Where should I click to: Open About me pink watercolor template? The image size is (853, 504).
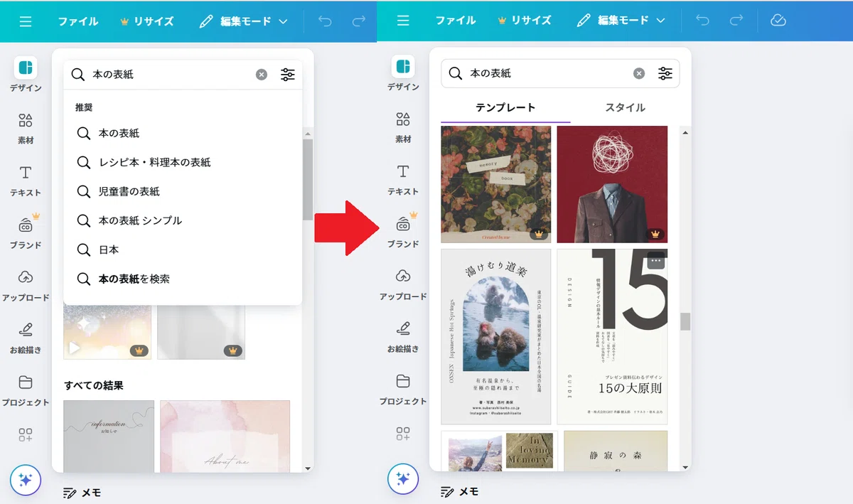(225, 436)
